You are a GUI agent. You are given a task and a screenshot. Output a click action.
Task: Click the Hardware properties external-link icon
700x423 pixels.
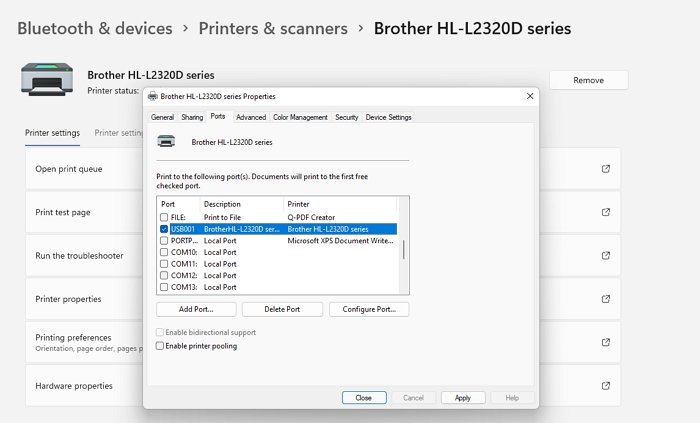click(x=605, y=385)
